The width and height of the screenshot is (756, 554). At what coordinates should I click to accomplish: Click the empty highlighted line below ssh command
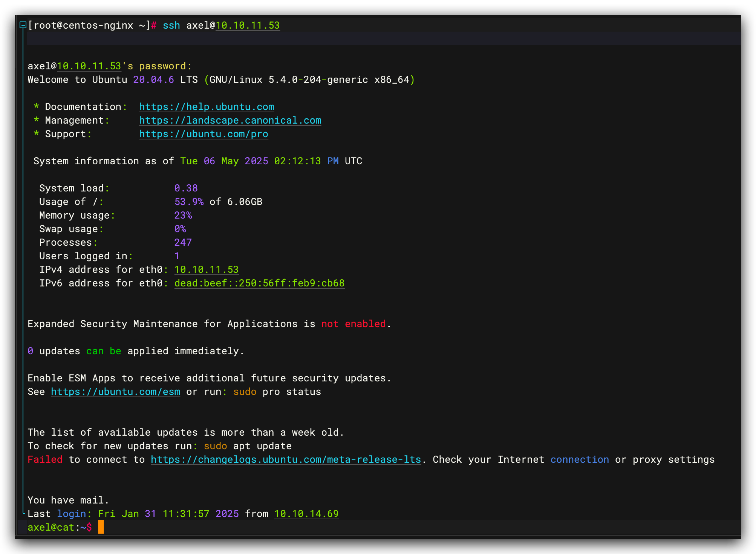[377, 39]
